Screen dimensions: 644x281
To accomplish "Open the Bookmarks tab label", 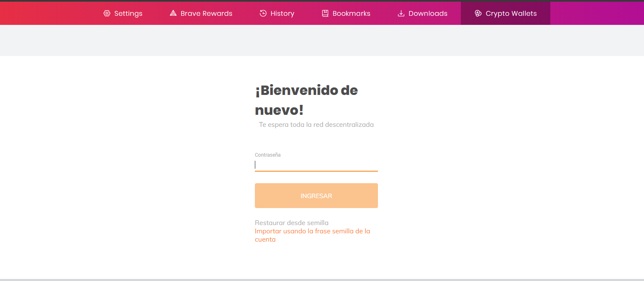I will tap(351, 13).
